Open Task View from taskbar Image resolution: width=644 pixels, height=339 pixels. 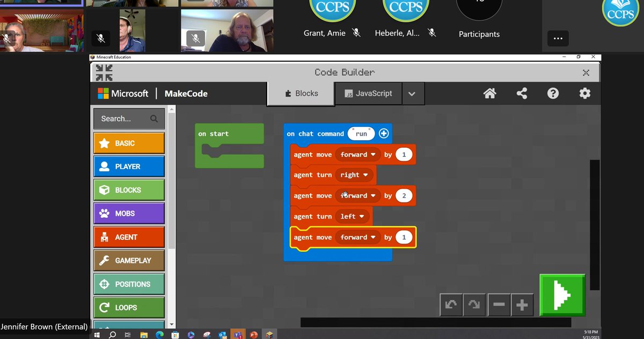[x=128, y=335]
